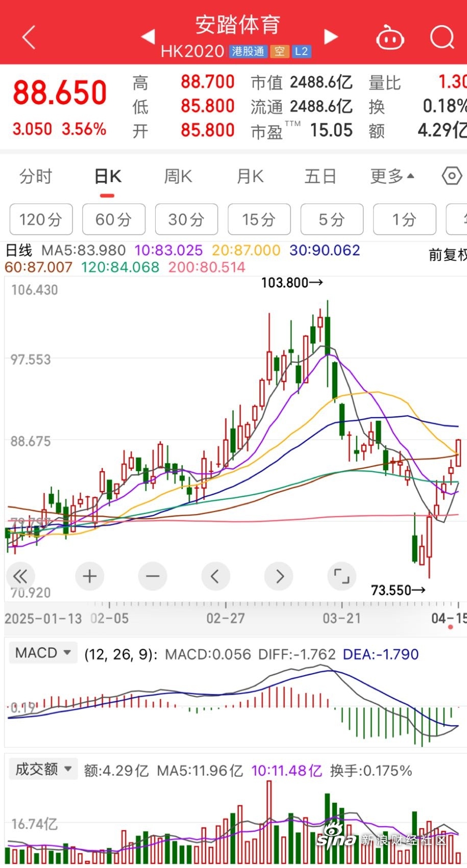Tap the price change 3.56%
The width and height of the screenshot is (467, 868).
click(x=84, y=129)
